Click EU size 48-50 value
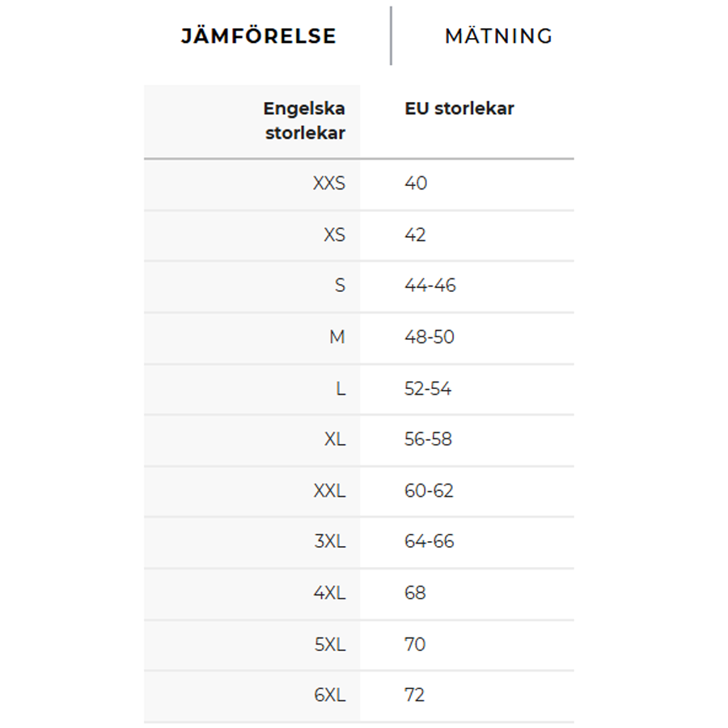The width and height of the screenshot is (728, 728). tap(430, 336)
